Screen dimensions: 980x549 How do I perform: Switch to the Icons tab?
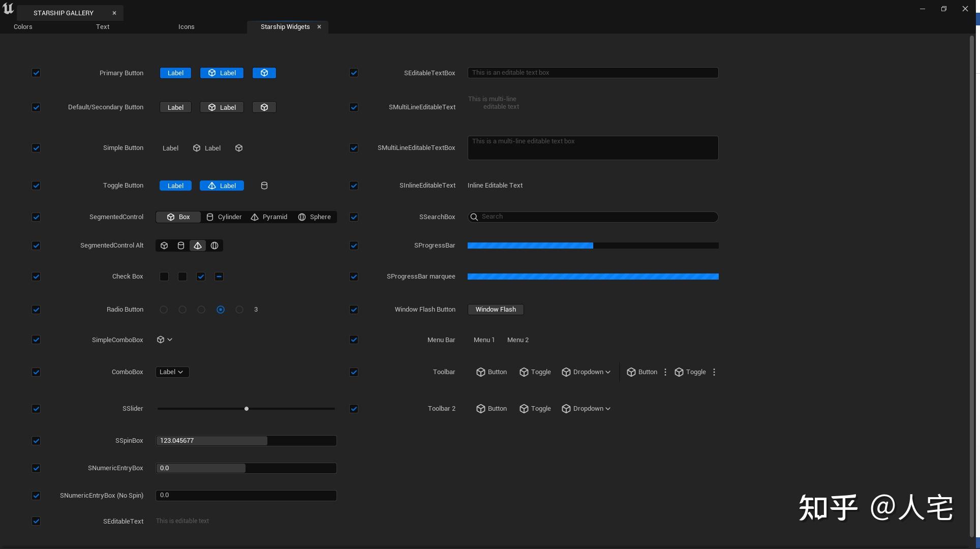pyautogui.click(x=186, y=27)
